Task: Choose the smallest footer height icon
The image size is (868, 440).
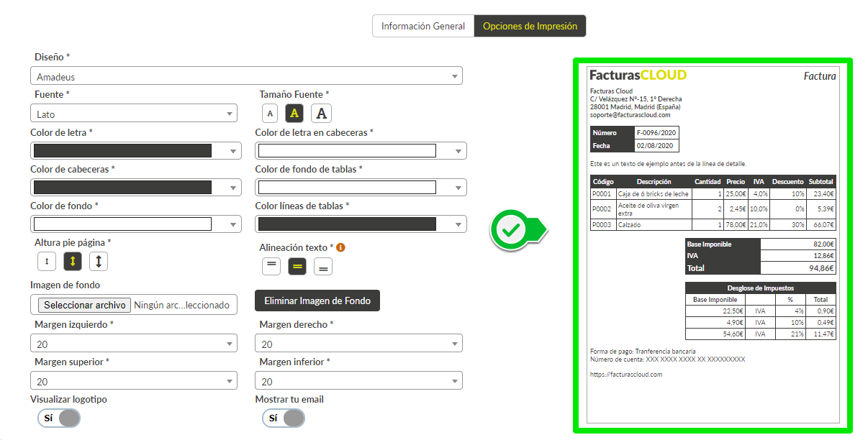Action: [47, 262]
